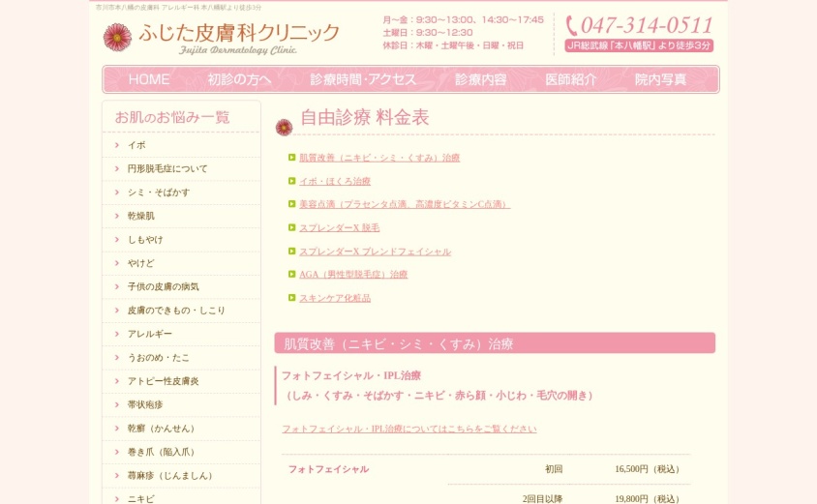The image size is (817, 504).
Task: Click the chevron arrow beside やけど
Action: tap(117, 263)
